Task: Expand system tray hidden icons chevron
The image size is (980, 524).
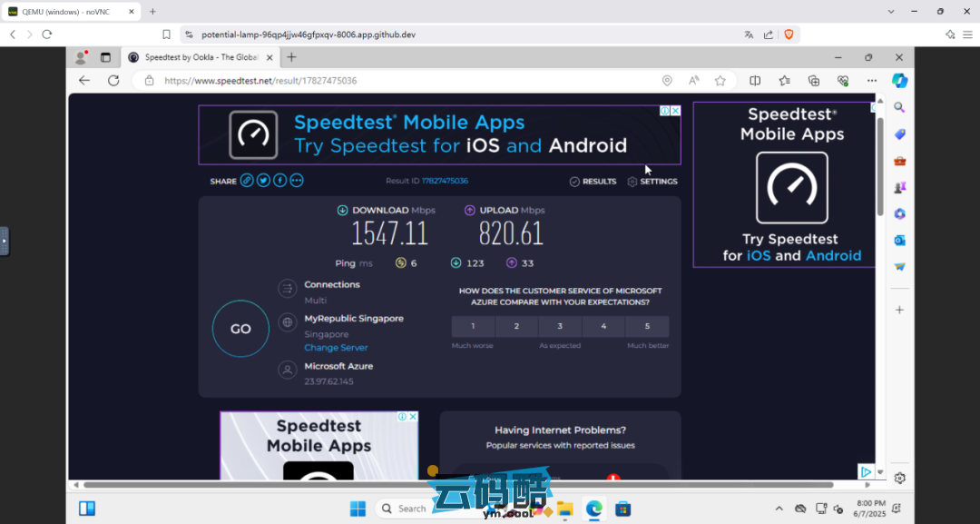Action: click(779, 509)
